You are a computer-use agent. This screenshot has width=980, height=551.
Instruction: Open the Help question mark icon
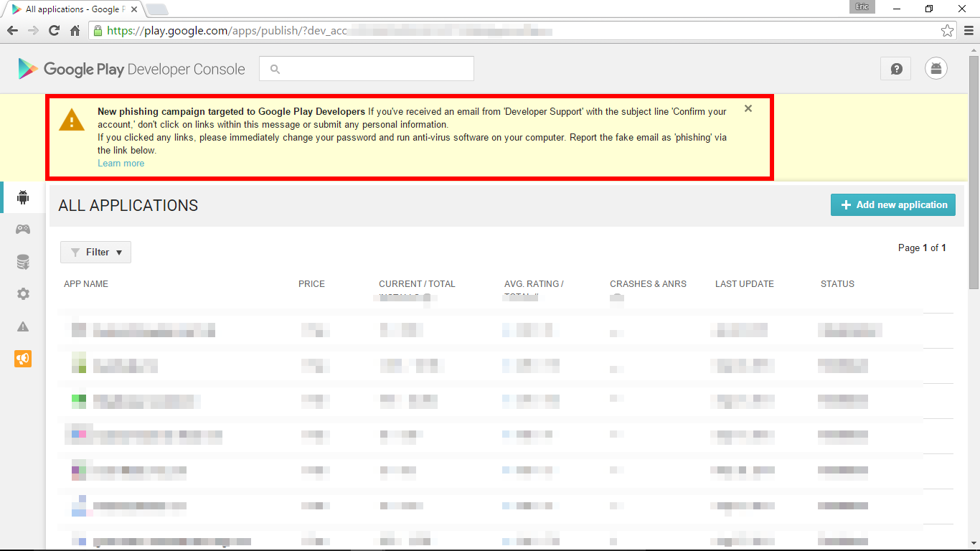(896, 69)
